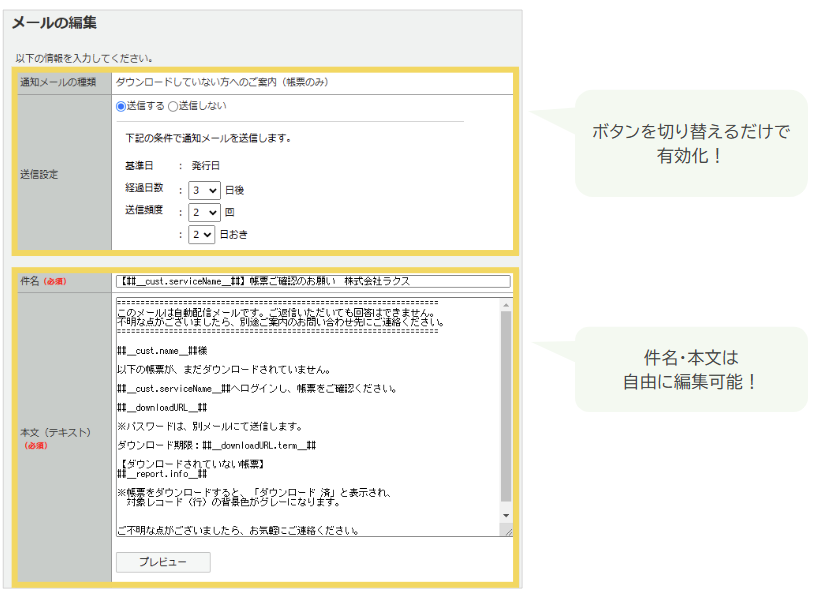Select the 送信する radio button

click(119, 105)
